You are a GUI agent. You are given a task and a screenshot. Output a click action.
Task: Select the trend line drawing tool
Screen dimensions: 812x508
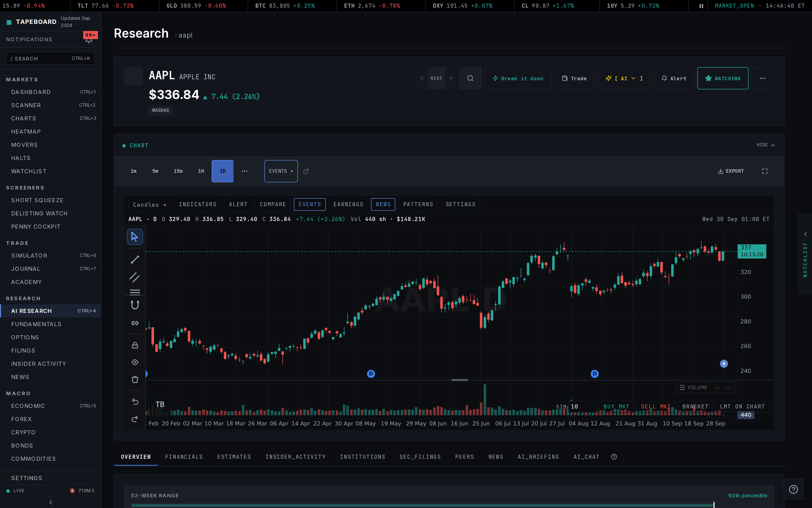(135, 259)
